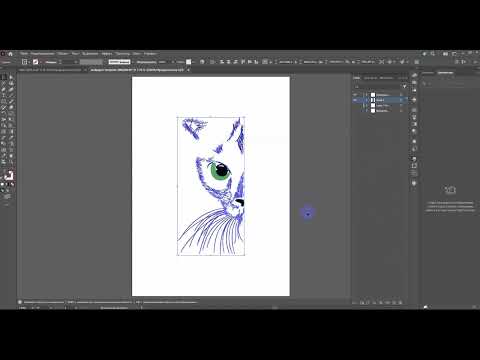Toggle visibility eye of the topmost layer
This screenshot has width=480, height=360.
click(355, 95)
